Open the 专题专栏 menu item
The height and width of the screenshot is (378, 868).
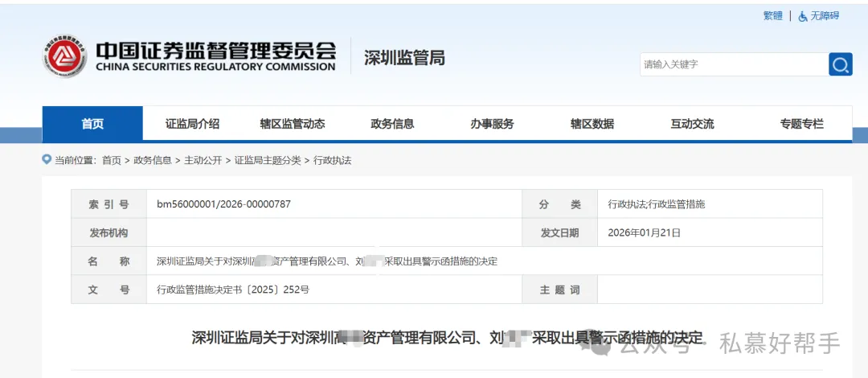(801, 124)
